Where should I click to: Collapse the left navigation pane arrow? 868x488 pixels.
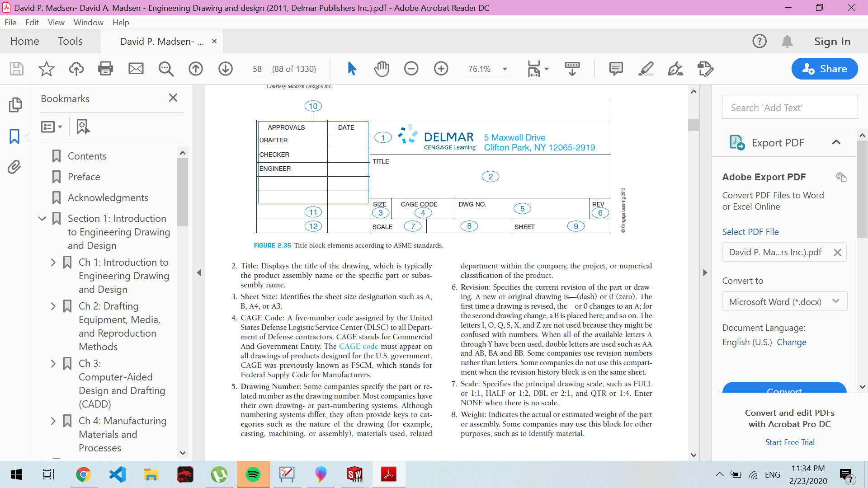tap(199, 272)
